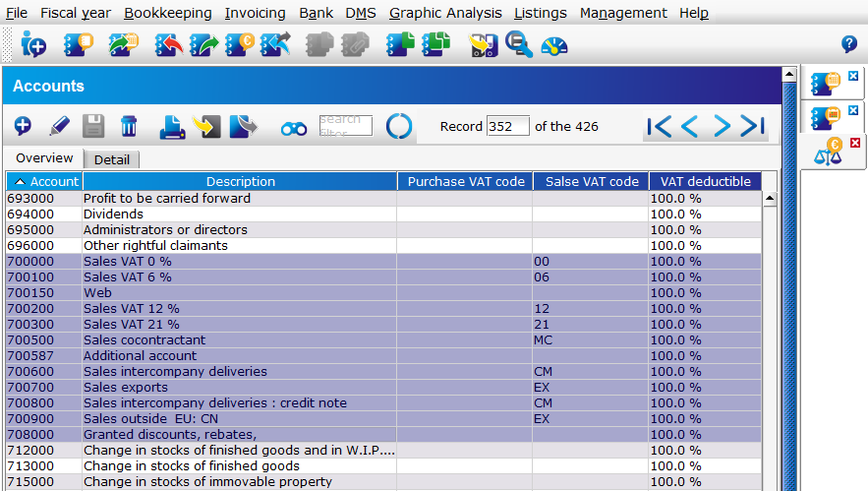Select the account 700150 Web row
This screenshot has height=491, width=868.
pos(383,292)
